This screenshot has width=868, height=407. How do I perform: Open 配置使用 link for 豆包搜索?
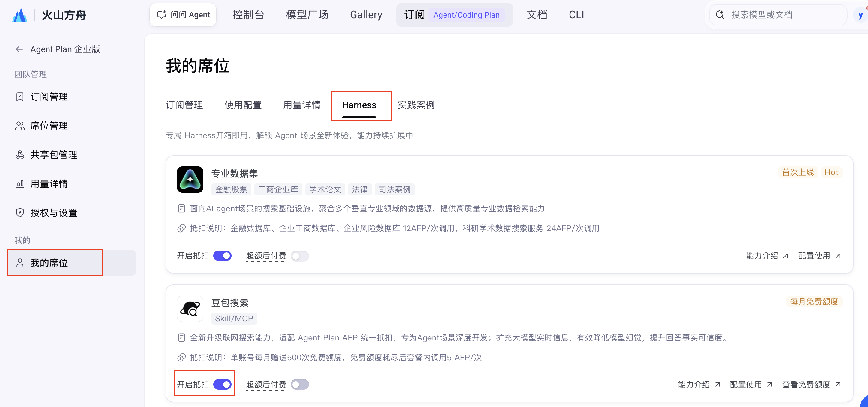pyautogui.click(x=751, y=385)
